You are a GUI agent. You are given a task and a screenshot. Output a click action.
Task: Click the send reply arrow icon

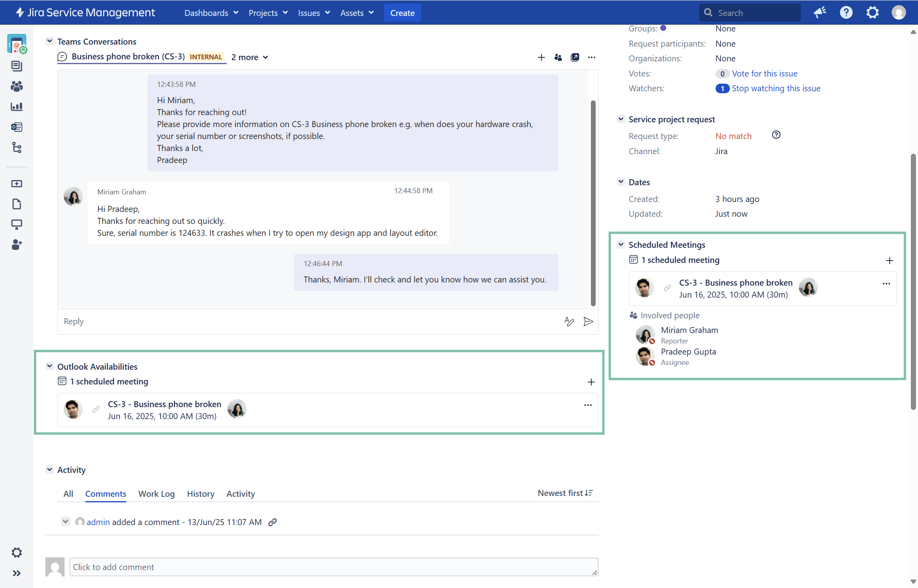click(x=588, y=321)
